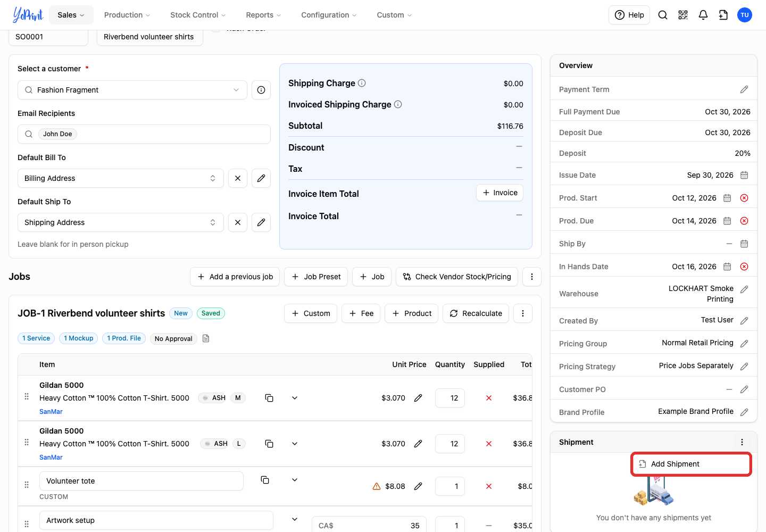This screenshot has height=532, width=766.
Task: Open the Issue Date calendar picker
Action: click(x=744, y=175)
